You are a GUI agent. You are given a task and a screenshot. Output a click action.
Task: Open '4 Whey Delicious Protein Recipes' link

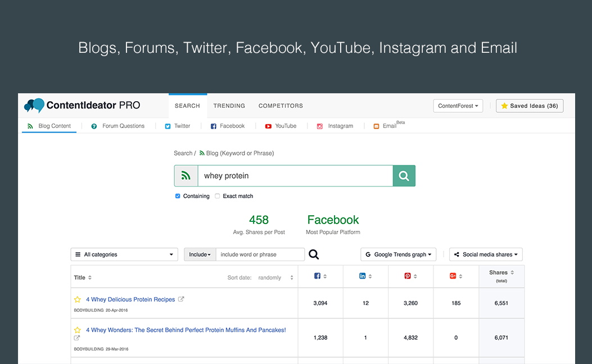pyautogui.click(x=130, y=299)
